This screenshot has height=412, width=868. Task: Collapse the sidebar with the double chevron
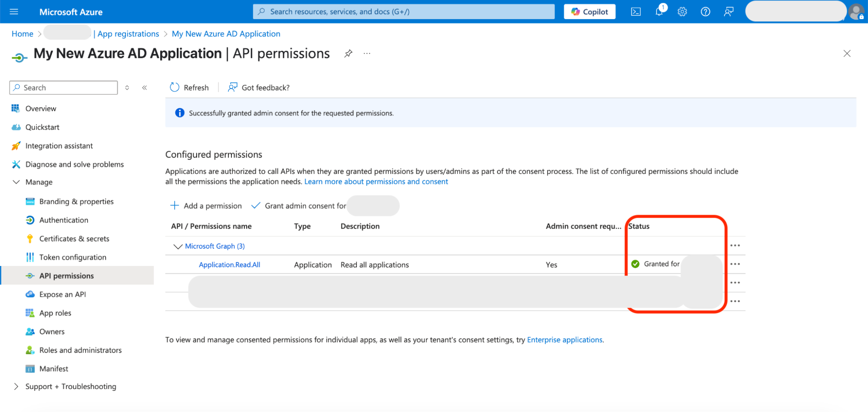click(x=145, y=88)
